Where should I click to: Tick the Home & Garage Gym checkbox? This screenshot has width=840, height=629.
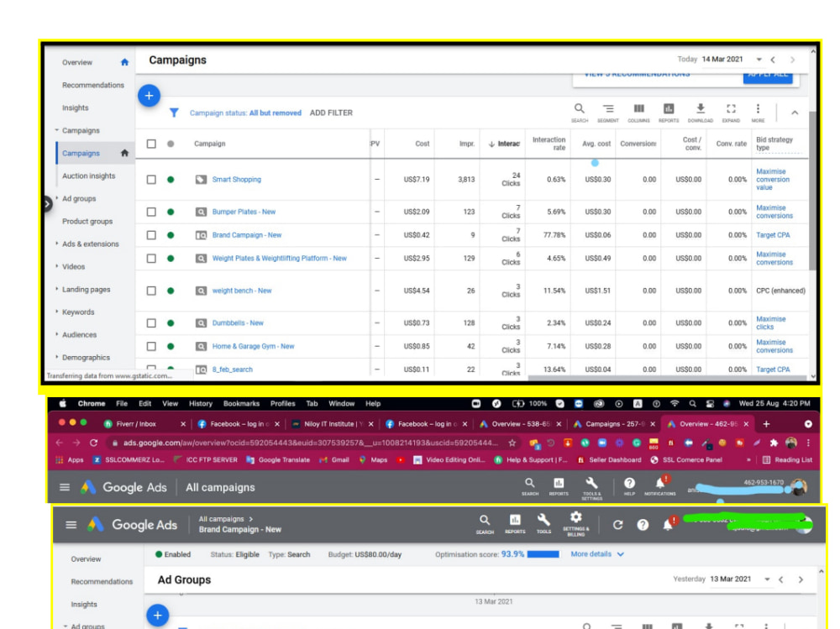151,346
